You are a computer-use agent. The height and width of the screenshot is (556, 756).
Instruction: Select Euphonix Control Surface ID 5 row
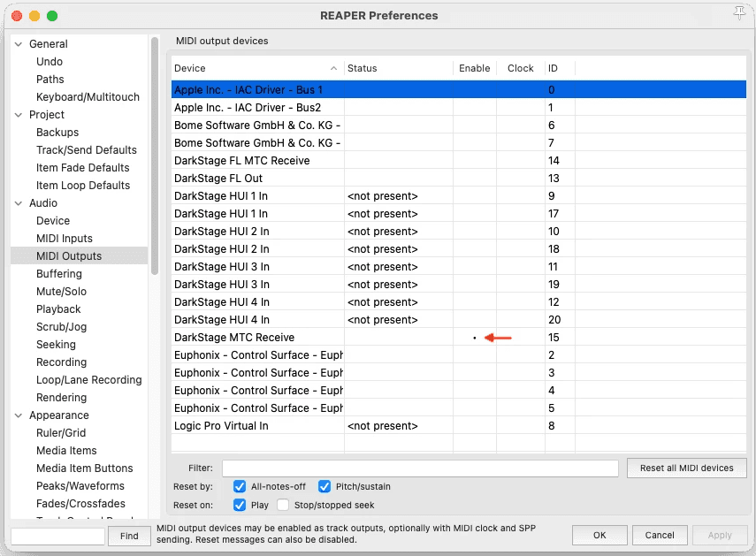[x=459, y=408]
